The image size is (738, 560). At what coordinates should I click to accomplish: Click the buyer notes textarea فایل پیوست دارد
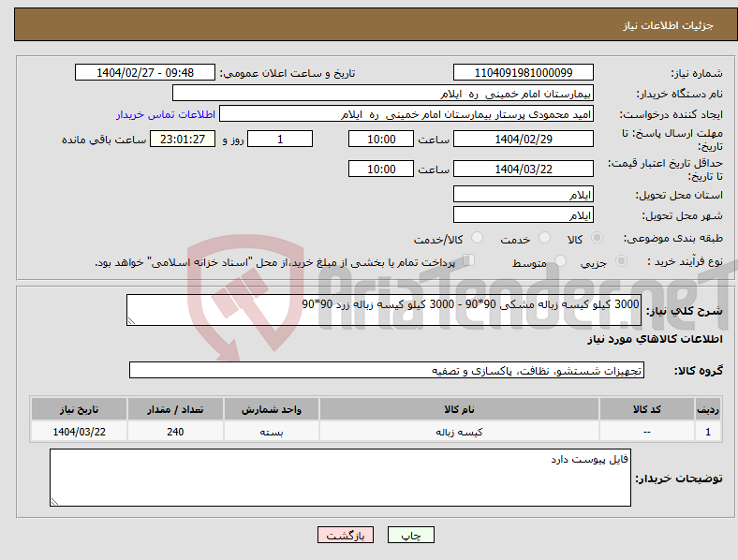340,478
